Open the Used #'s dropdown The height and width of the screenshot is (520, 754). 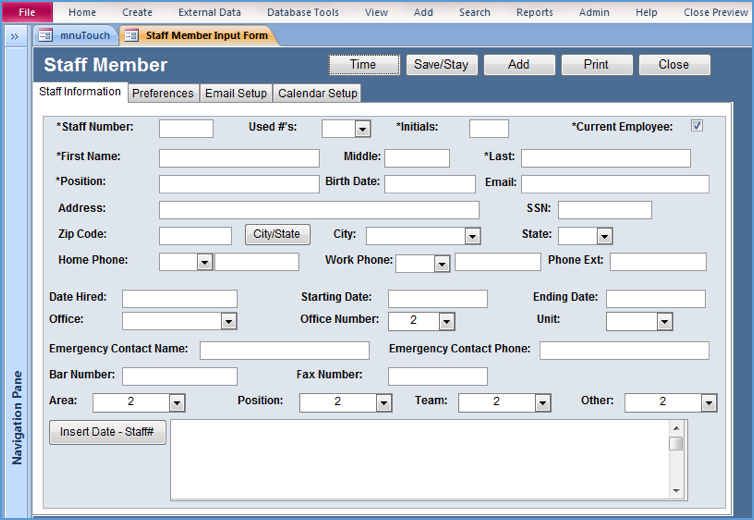(362, 129)
